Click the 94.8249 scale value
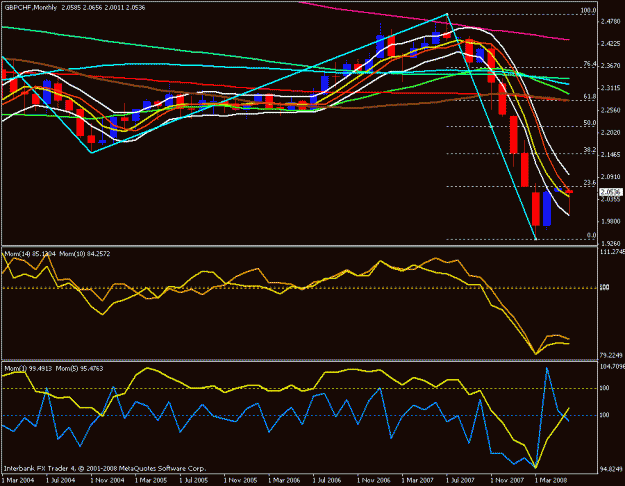The image size is (625, 486). point(611,469)
